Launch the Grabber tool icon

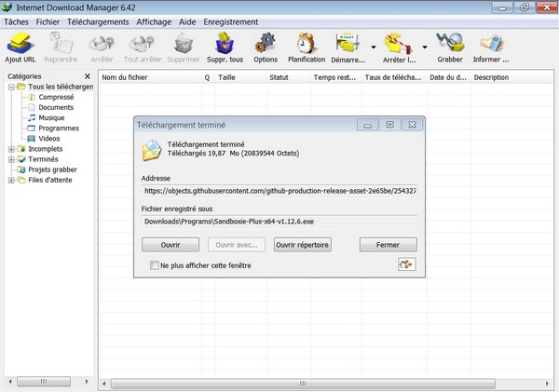point(450,43)
